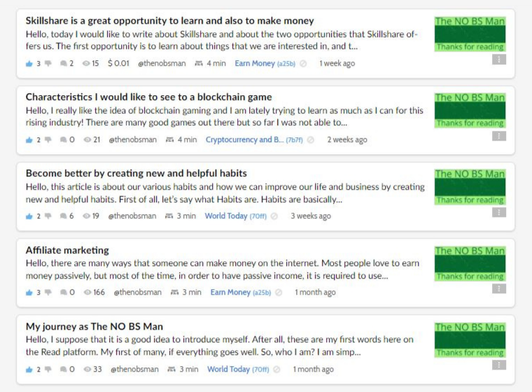The width and height of the screenshot is (532, 392).
Task: Upvote the My journey as The NO BS Man post
Action: coord(29,370)
